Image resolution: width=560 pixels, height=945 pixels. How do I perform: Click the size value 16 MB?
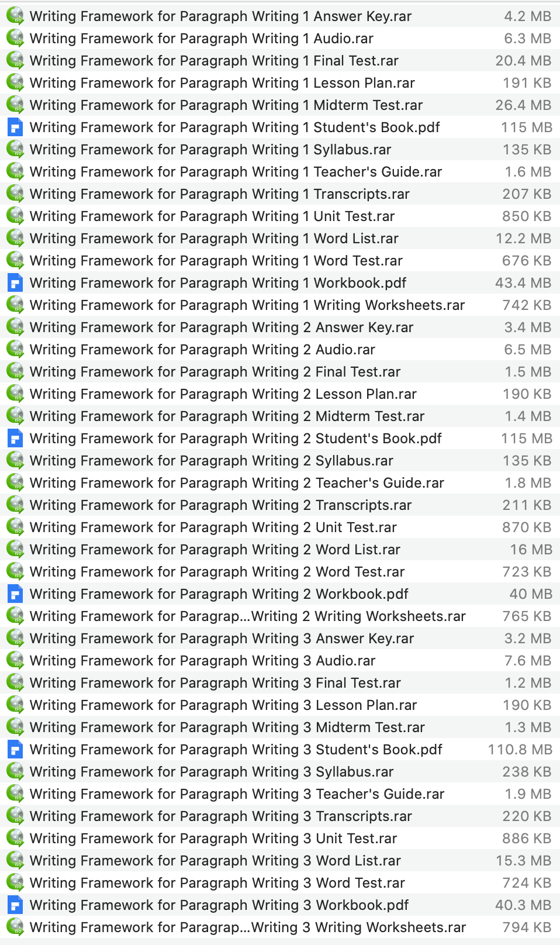(x=531, y=549)
